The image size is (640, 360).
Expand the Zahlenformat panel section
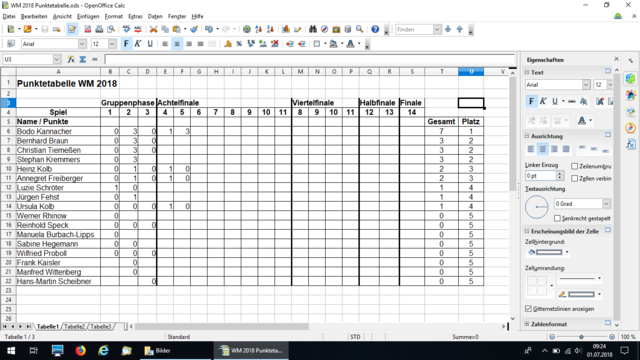[x=527, y=324]
